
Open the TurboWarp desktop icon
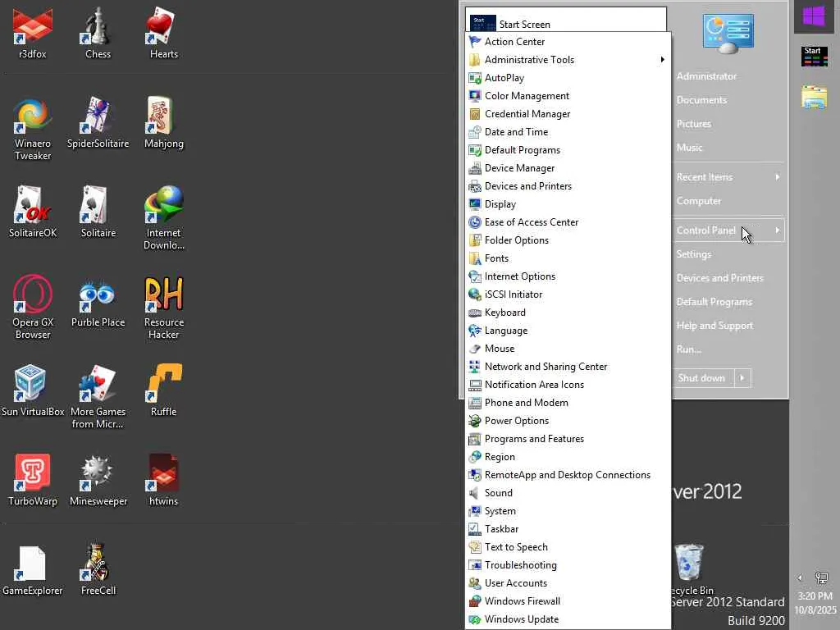[33, 481]
